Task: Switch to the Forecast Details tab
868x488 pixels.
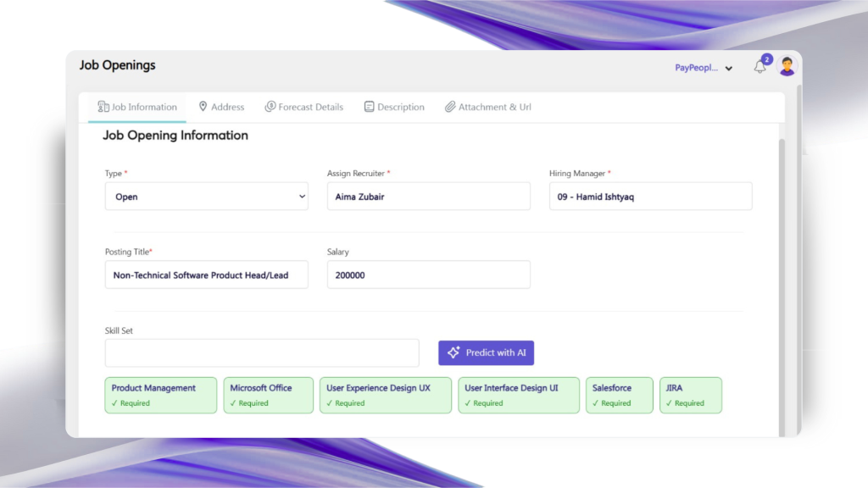Action: (310, 107)
